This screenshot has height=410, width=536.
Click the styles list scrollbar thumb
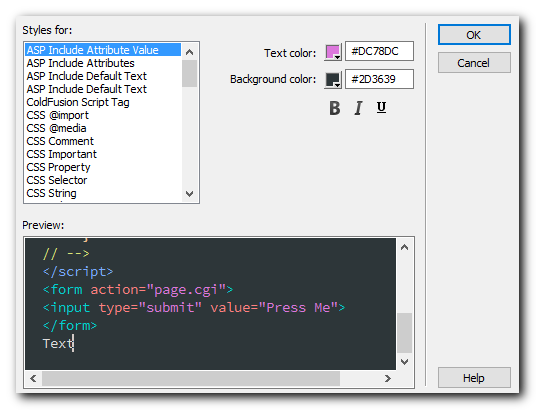point(189,74)
